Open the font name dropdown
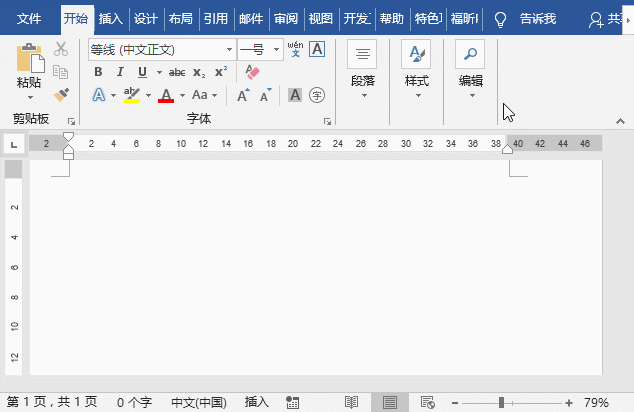This screenshot has width=634, height=412. 230,49
